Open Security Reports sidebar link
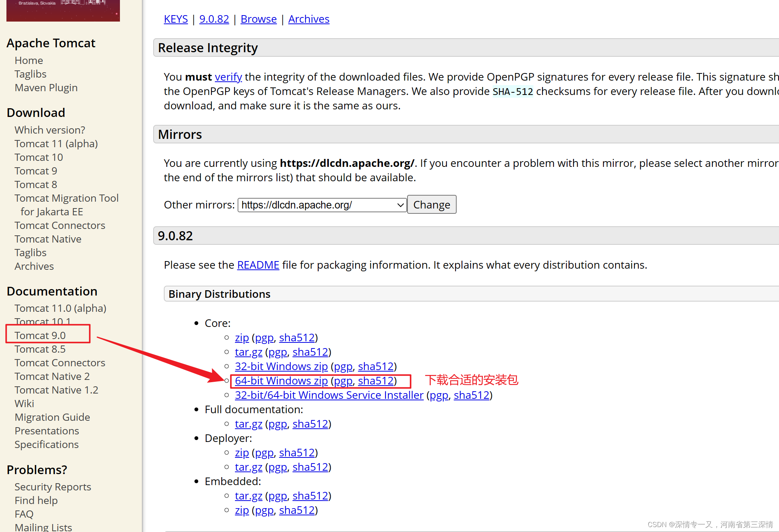 pyautogui.click(x=53, y=487)
